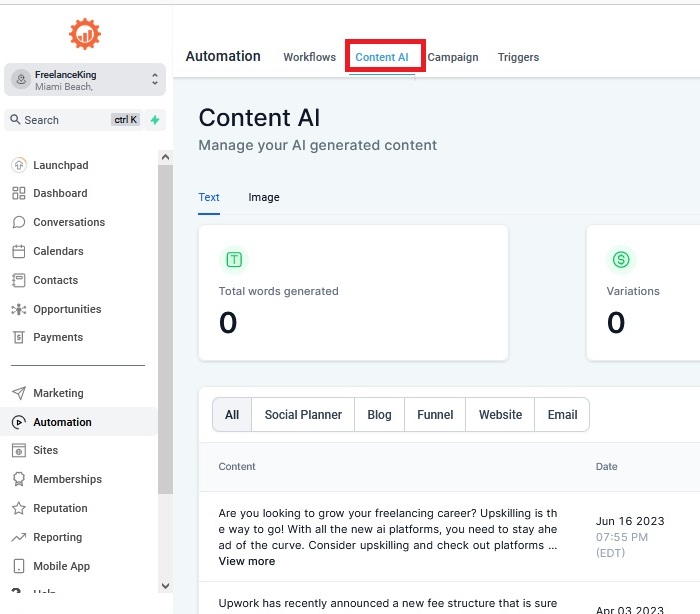Open Reputation label in the sidebar
This screenshot has width=700, height=614.
click(x=60, y=508)
